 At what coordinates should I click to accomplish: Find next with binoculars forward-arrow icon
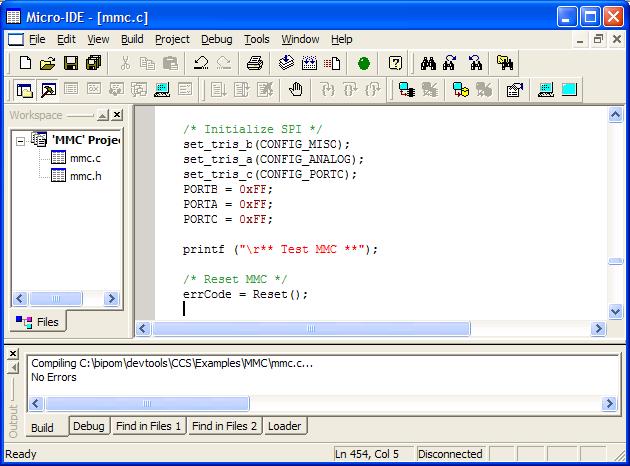pos(450,63)
